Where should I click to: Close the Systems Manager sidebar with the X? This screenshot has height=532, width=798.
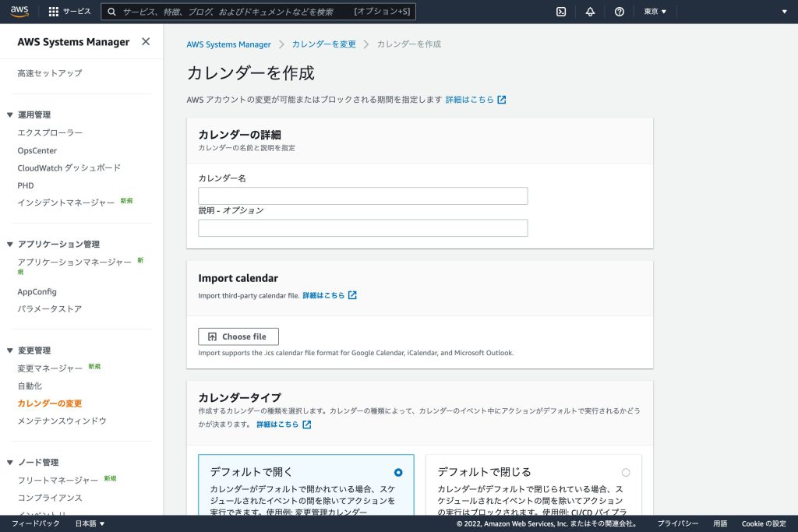coord(145,42)
